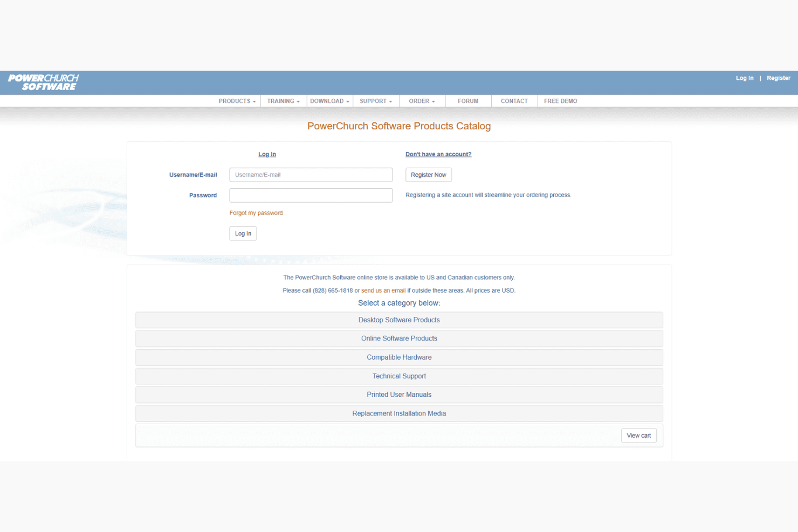Click PowerChurch Software Products Catalog title
798x532 pixels.
tap(399, 126)
